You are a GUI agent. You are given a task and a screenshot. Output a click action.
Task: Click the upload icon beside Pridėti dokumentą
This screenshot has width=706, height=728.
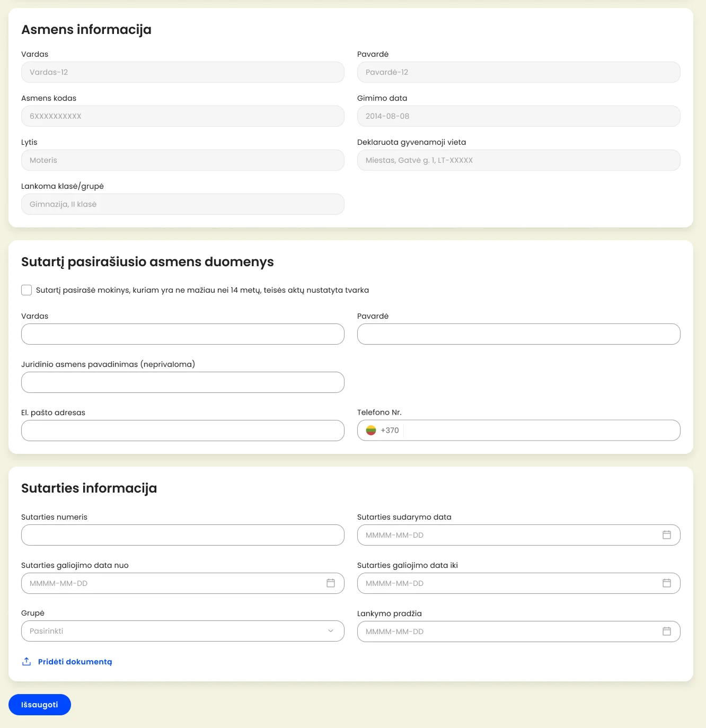(27, 662)
